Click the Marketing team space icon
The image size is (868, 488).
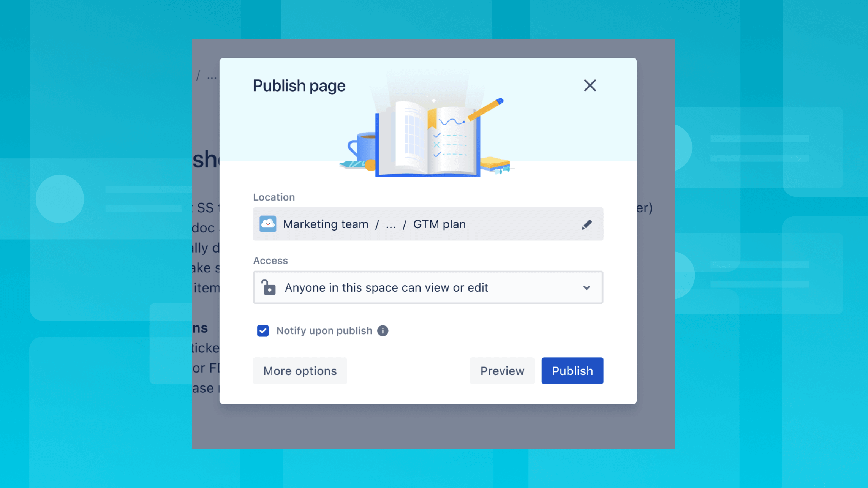point(268,223)
